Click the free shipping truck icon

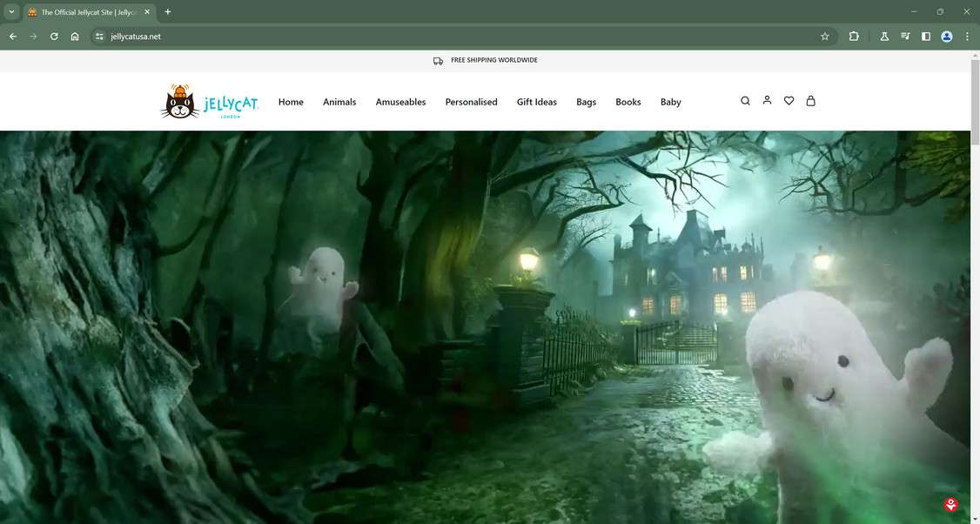438,61
